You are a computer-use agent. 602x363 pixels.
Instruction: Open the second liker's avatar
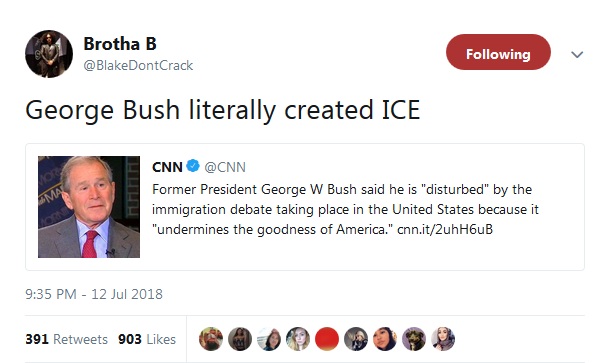[x=240, y=339]
